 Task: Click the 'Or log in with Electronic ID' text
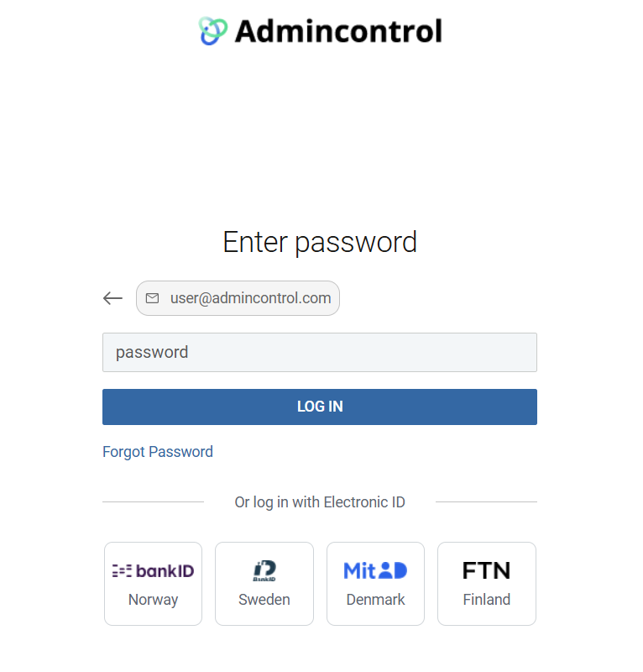point(320,501)
